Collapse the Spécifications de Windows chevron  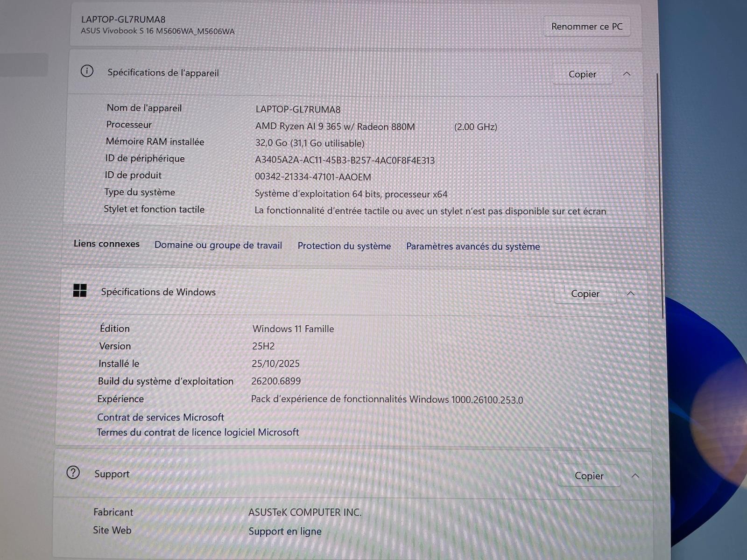(630, 293)
